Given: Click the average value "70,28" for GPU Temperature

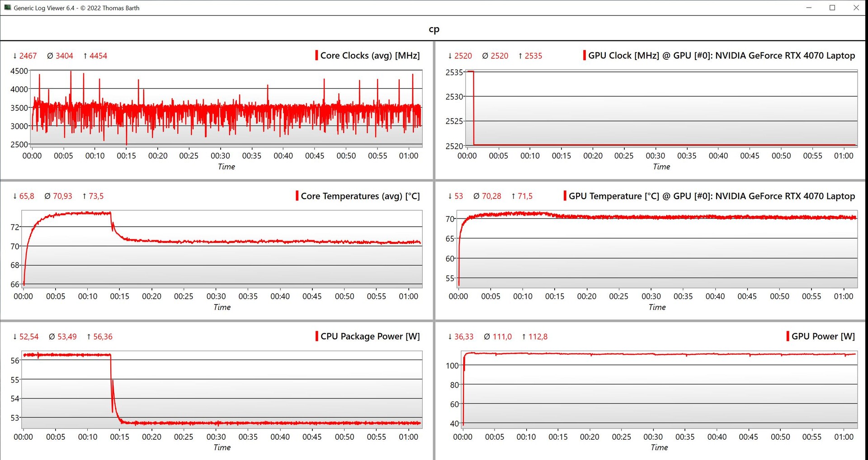Looking at the screenshot, I should click(x=491, y=196).
